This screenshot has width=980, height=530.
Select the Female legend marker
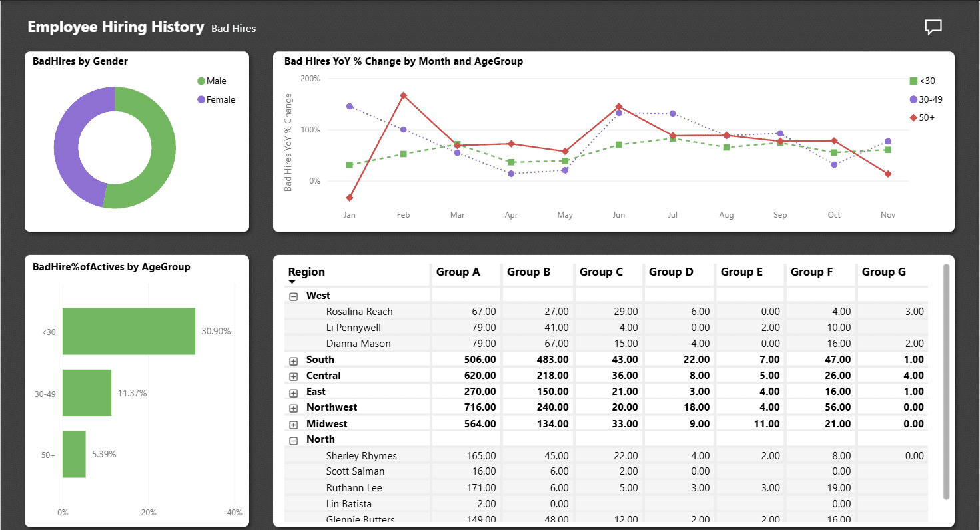201,100
